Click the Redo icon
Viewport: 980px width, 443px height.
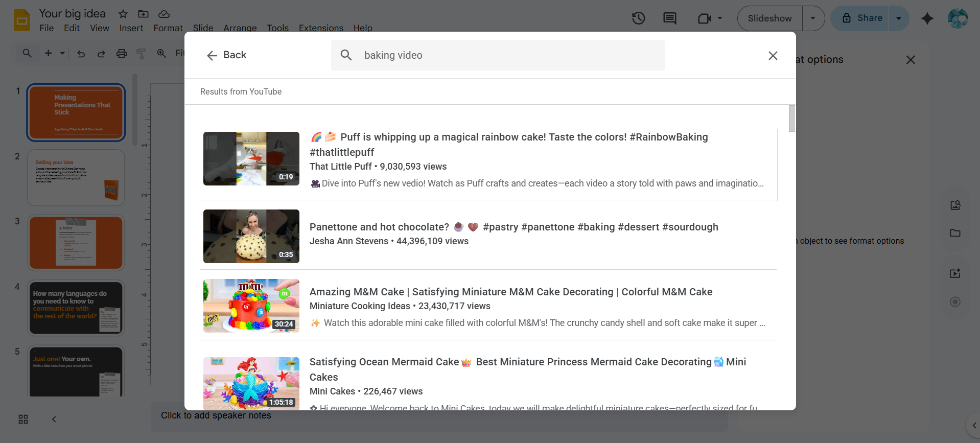pyautogui.click(x=101, y=53)
